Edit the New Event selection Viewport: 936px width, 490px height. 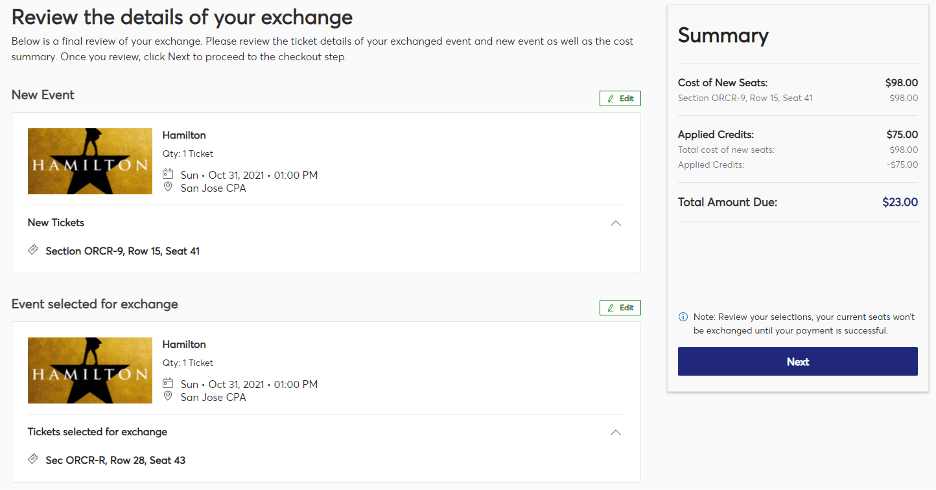[x=620, y=98]
